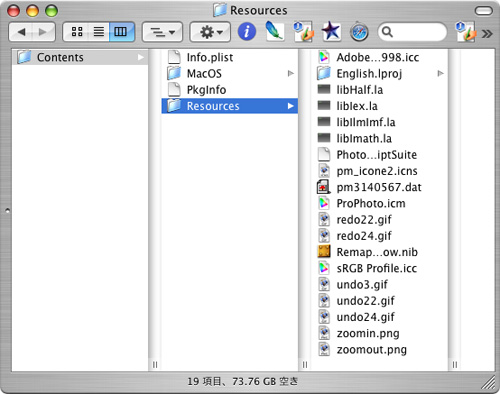
Task: Select redo24.gif file
Action: tap(380, 236)
